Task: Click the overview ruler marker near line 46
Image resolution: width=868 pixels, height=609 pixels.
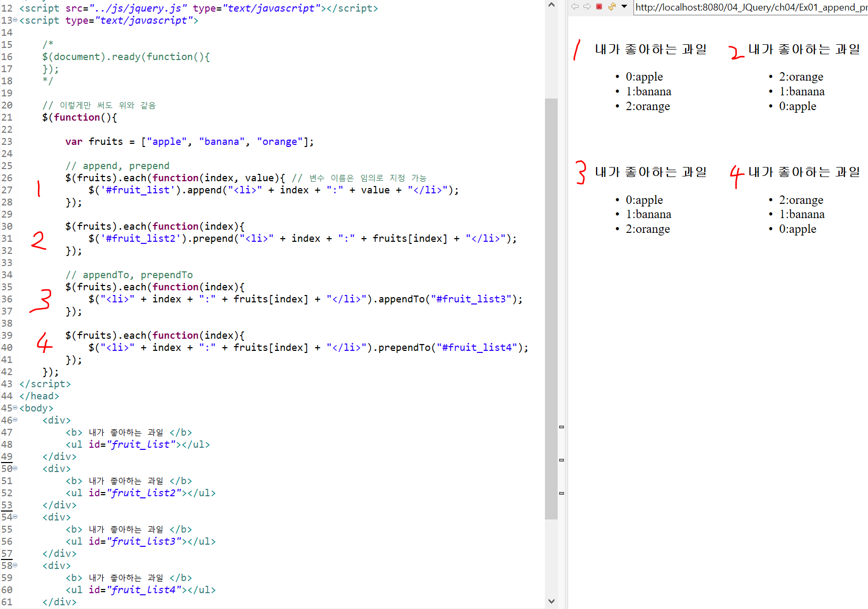Action: (x=561, y=427)
